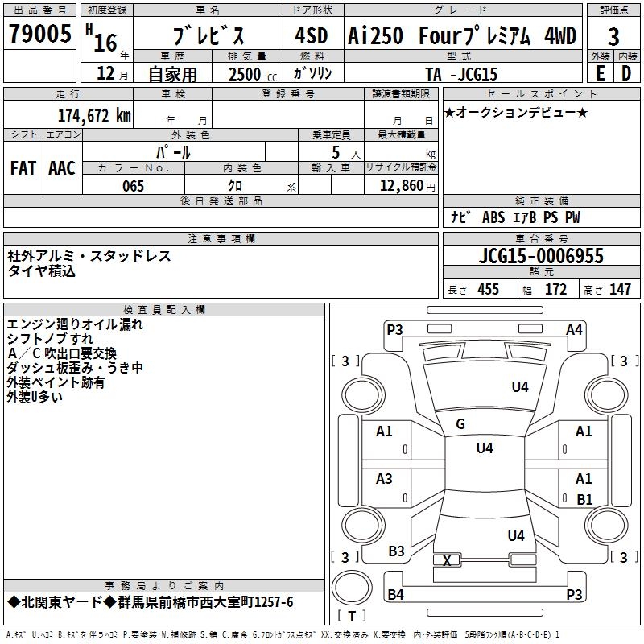Click the chassis number JCG15-0006955
Screen dimensions: 644x644
click(541, 256)
